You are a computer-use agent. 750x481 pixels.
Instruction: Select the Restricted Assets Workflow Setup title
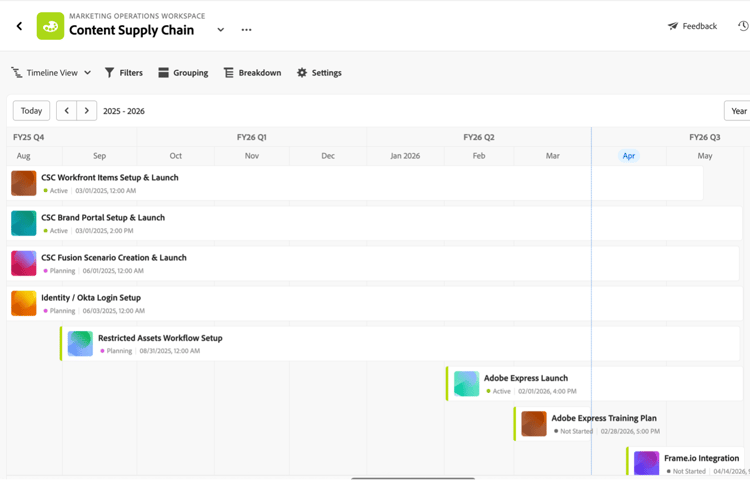coord(160,338)
